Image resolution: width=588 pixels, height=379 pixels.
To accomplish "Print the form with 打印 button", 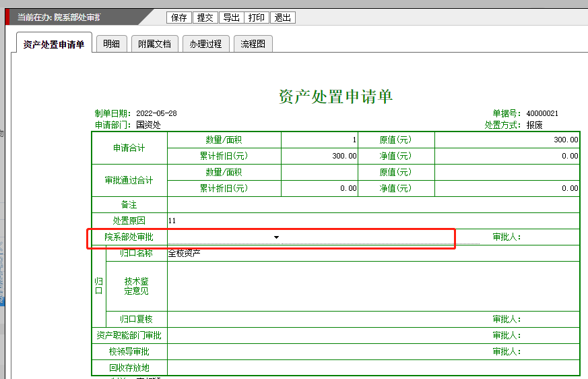I will (x=257, y=18).
